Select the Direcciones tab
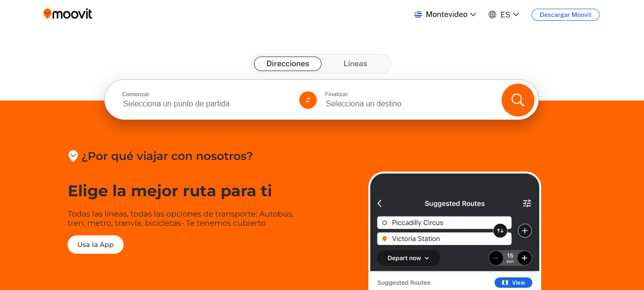644x290 pixels. click(288, 64)
